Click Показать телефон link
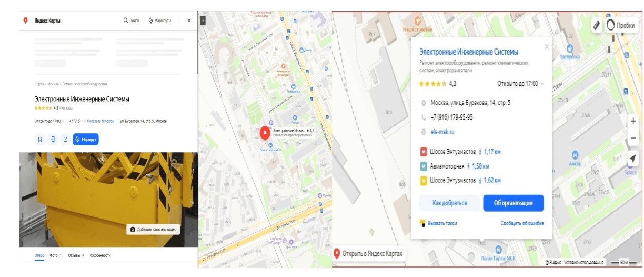This screenshot has height=277, width=644. point(100,121)
